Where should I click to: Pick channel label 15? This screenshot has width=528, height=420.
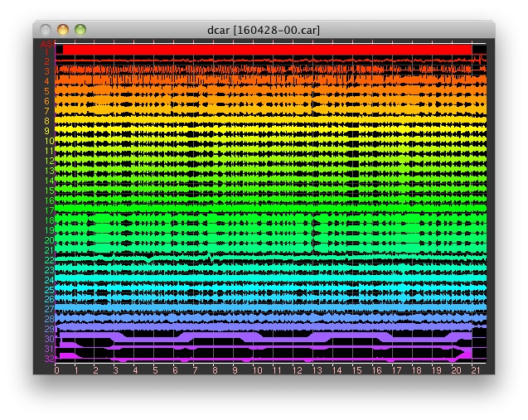[x=50, y=191]
